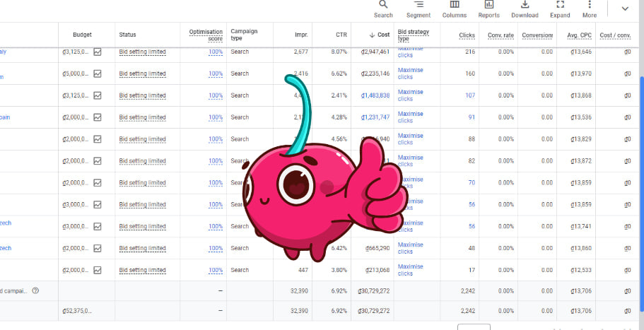Click the 107 clicks link
The width and height of the screenshot is (644, 330).
470,95
